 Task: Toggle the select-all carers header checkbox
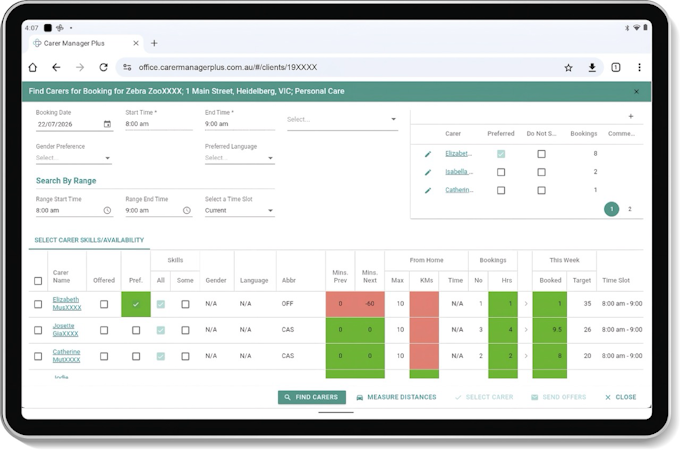pos(38,281)
